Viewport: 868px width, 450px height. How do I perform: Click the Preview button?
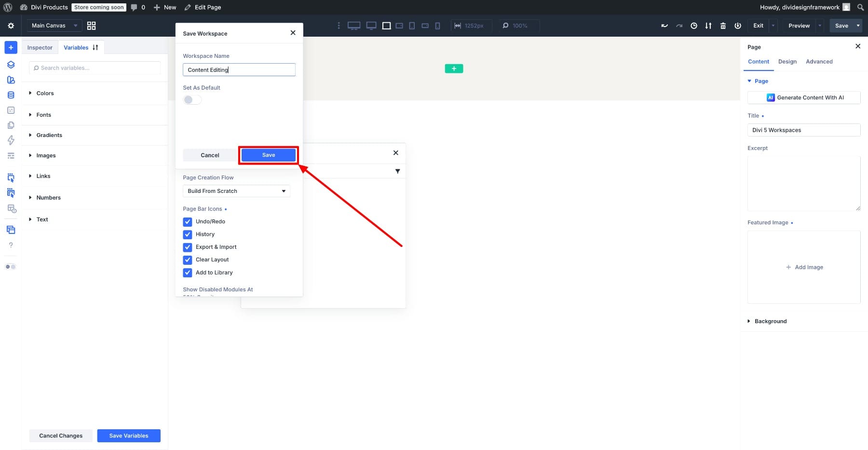click(799, 26)
